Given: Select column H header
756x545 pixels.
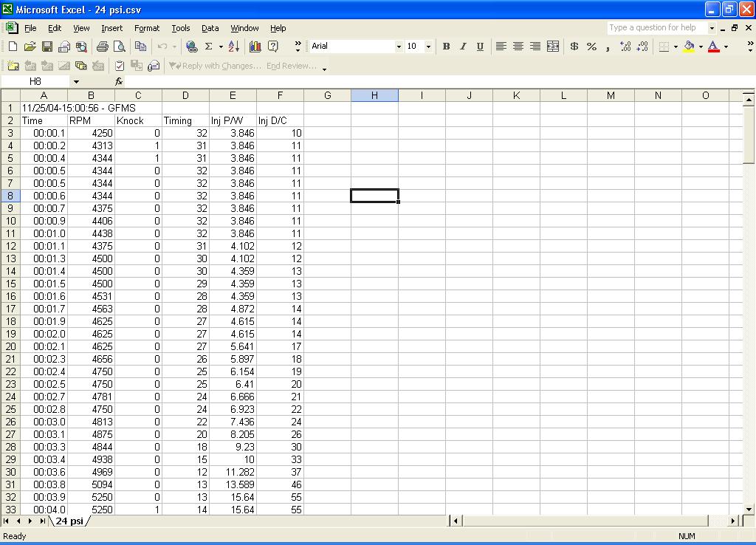Looking at the screenshot, I should tap(374, 95).
